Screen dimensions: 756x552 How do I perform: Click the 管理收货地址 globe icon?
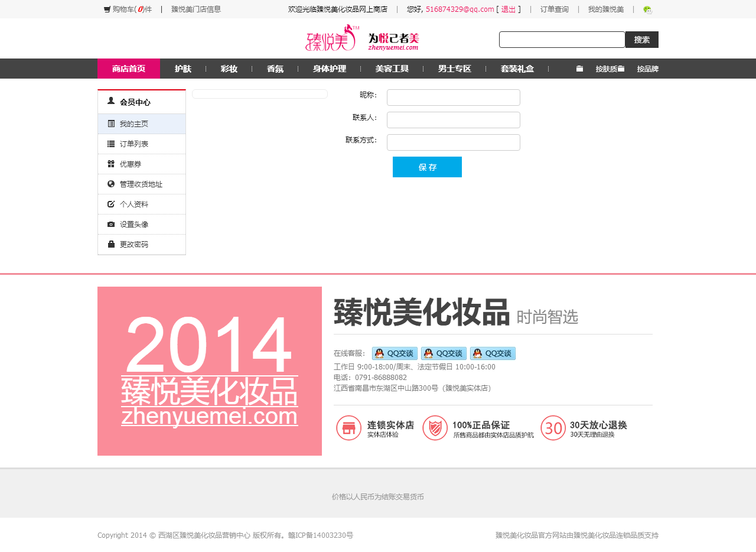[x=111, y=184]
